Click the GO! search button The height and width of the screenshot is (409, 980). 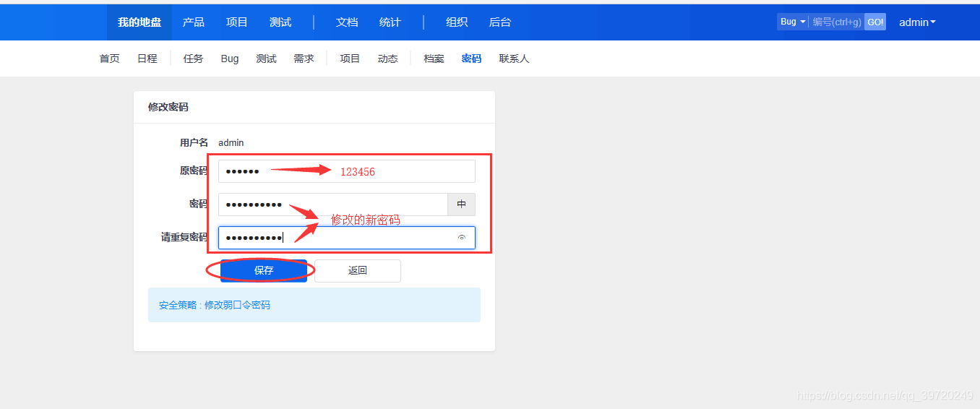point(875,22)
